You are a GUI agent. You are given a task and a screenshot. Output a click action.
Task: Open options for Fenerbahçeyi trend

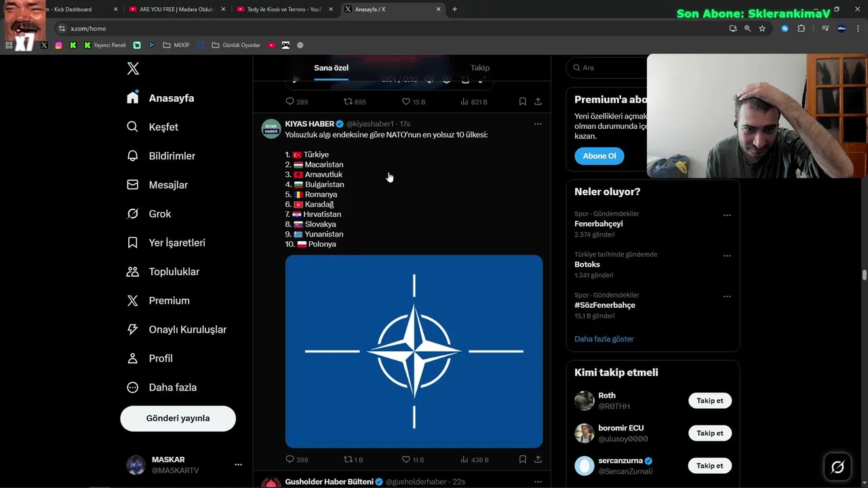(x=727, y=216)
